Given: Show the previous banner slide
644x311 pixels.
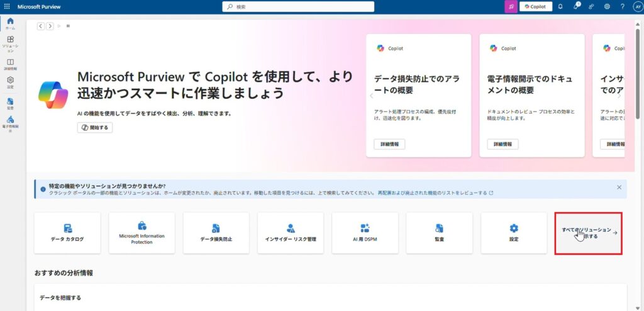Looking at the screenshot, I should pos(41,26).
